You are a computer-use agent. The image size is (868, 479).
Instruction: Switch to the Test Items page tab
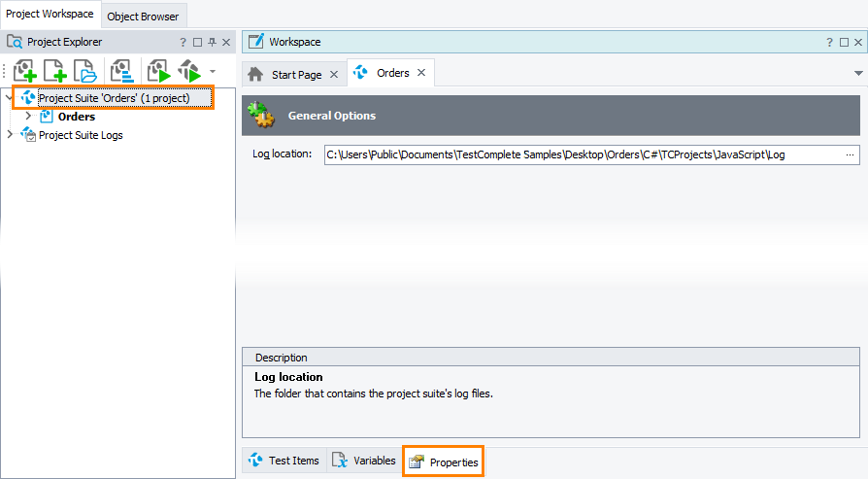[x=284, y=461]
